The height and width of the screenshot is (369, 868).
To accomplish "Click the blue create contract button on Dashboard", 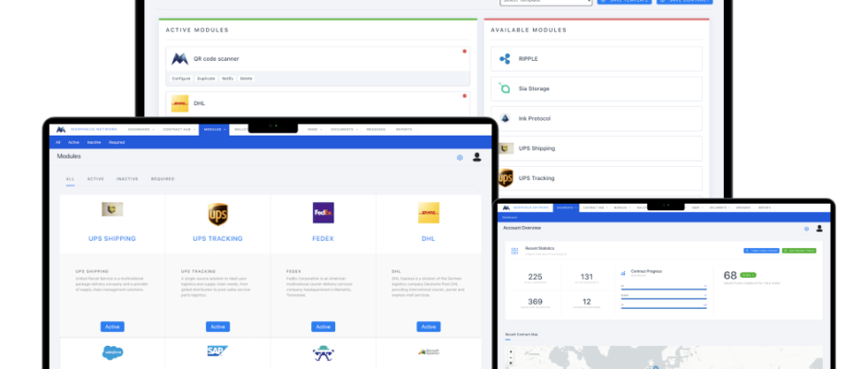I will (761, 251).
